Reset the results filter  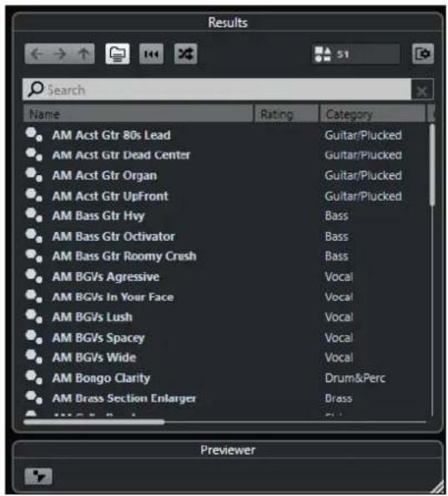(x=151, y=54)
